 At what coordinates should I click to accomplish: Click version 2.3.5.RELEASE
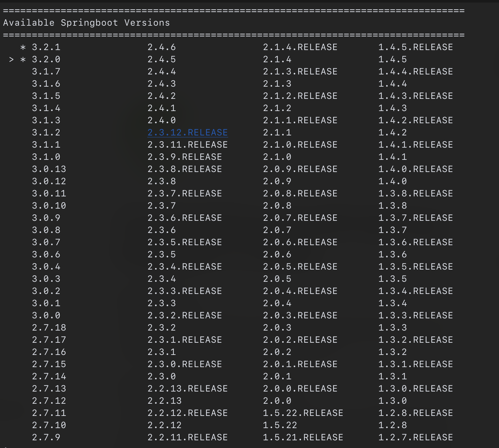[x=185, y=242]
